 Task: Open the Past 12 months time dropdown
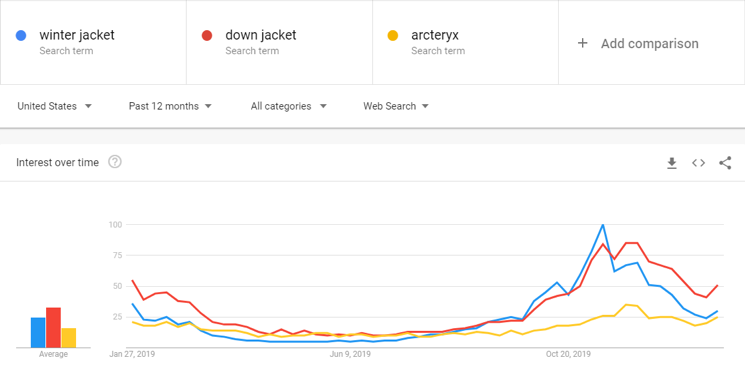click(x=170, y=106)
